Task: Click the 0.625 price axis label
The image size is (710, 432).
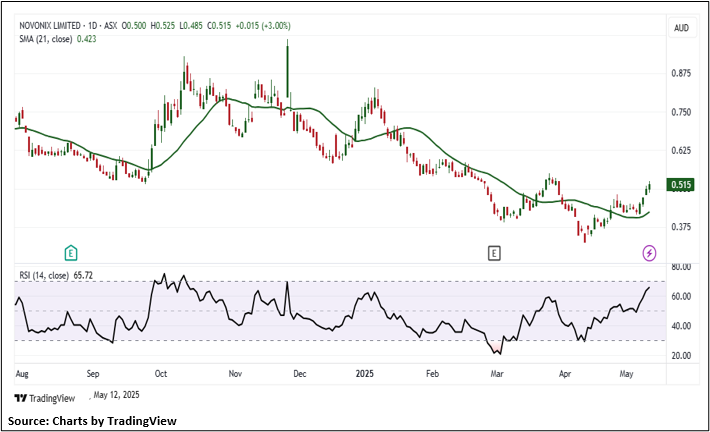Action: click(681, 150)
